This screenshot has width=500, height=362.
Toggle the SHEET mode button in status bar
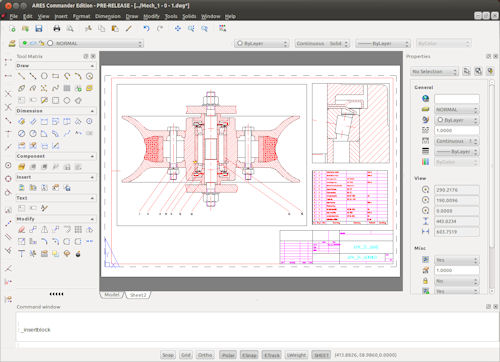(x=321, y=355)
